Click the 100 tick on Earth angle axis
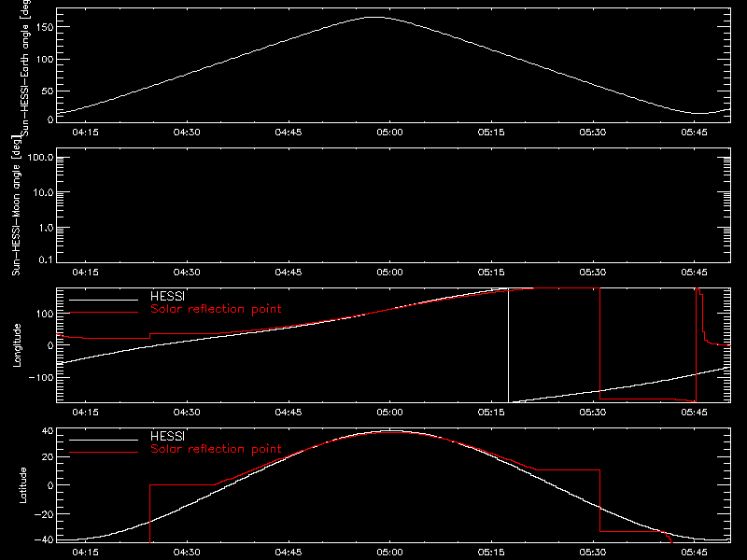The width and height of the screenshot is (747, 560). point(45,59)
